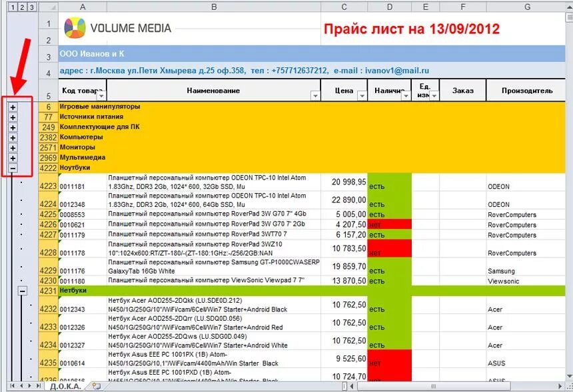Viewport: 573px width, 392px height.
Task: Go to next sheet navigation arrow
Action: coord(29,386)
